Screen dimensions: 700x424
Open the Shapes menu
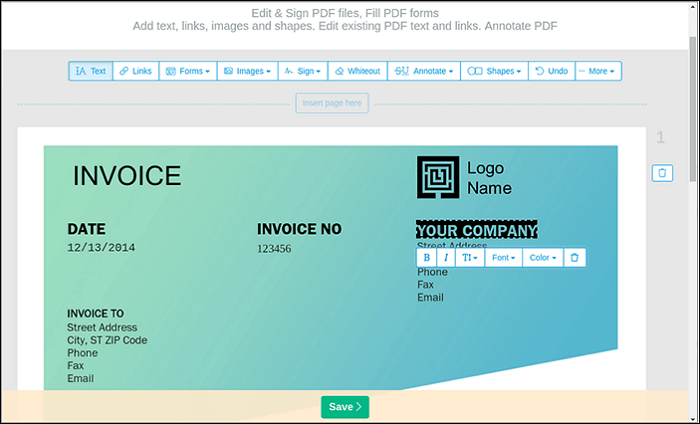pyautogui.click(x=494, y=71)
